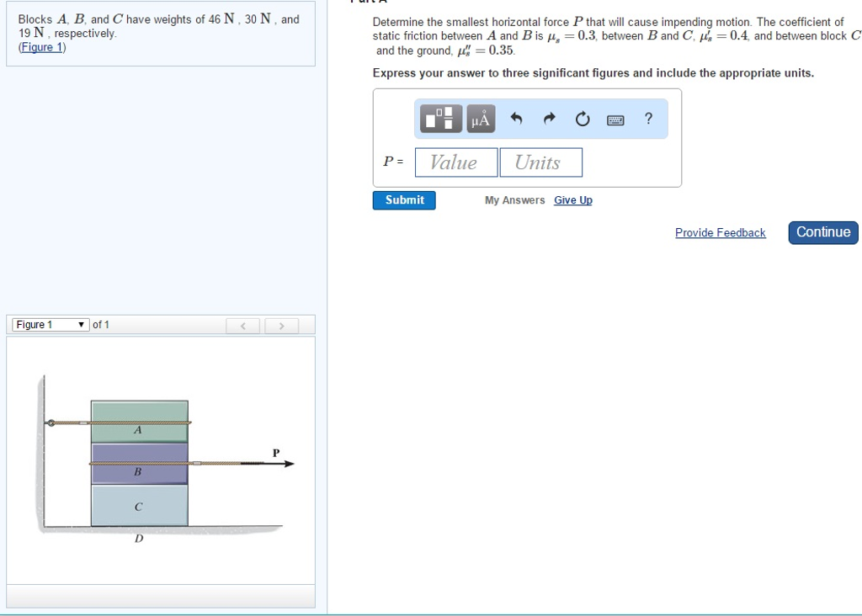Click the next figure chevron
Screen dimensions: 862x616
281,325
